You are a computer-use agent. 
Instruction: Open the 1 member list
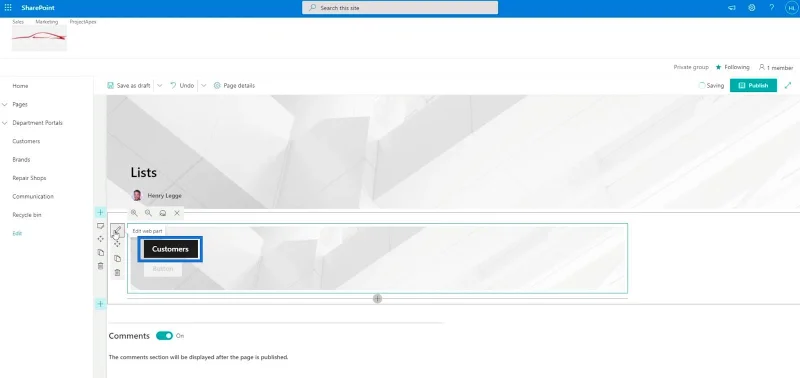click(776, 67)
